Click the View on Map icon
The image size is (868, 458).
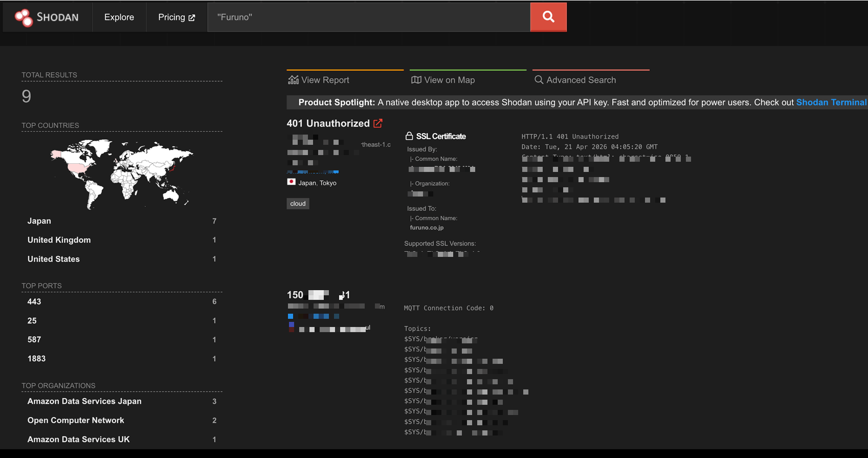(416, 80)
